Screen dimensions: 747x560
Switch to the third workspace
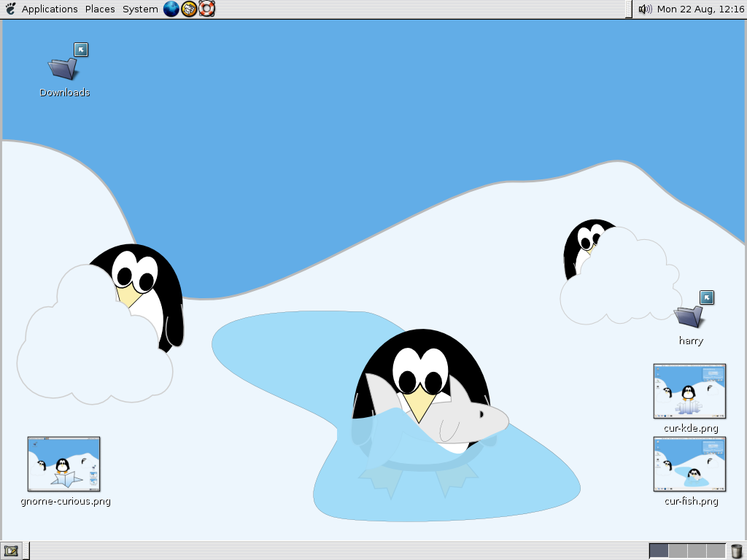point(697,551)
